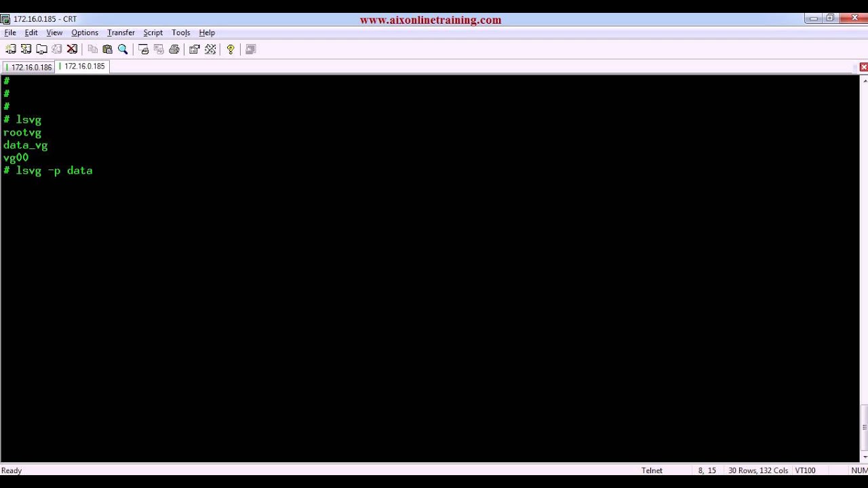Open Session Options toolbar icon

pyautogui.click(x=195, y=49)
